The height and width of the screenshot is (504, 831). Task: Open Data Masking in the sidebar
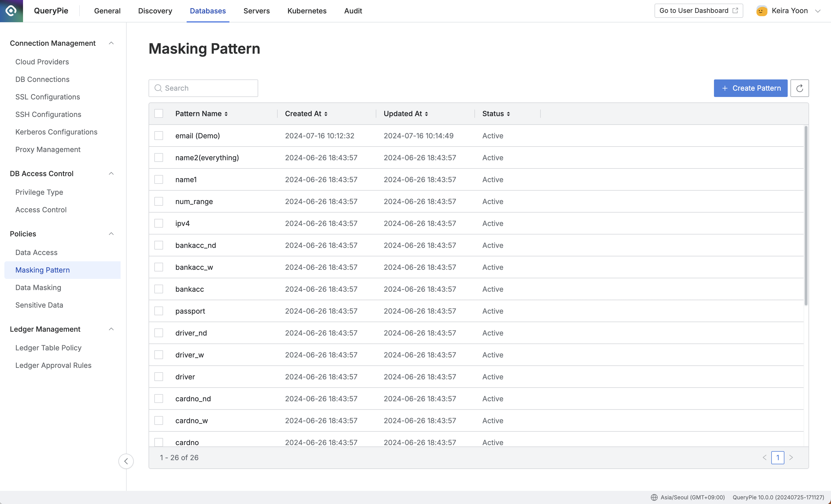(38, 287)
